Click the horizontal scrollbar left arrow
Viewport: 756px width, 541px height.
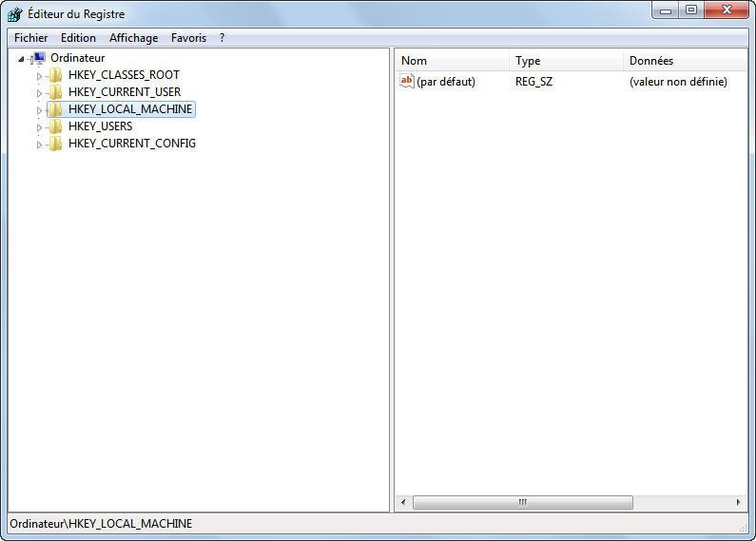tap(403, 502)
